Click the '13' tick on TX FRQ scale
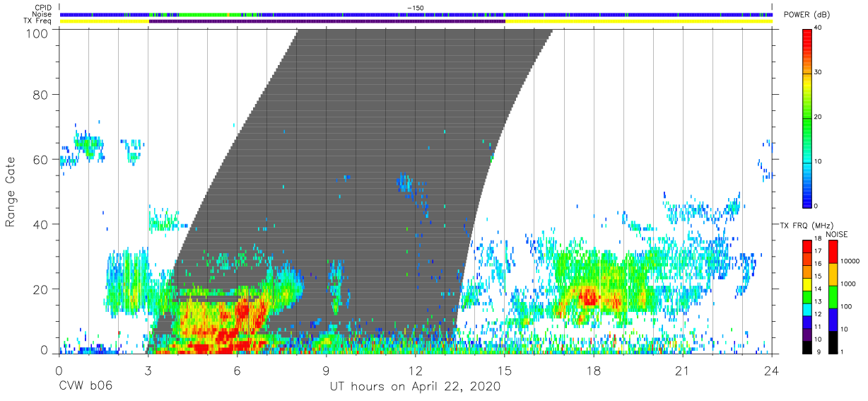Screen dimensions: 868x401 (819, 301)
